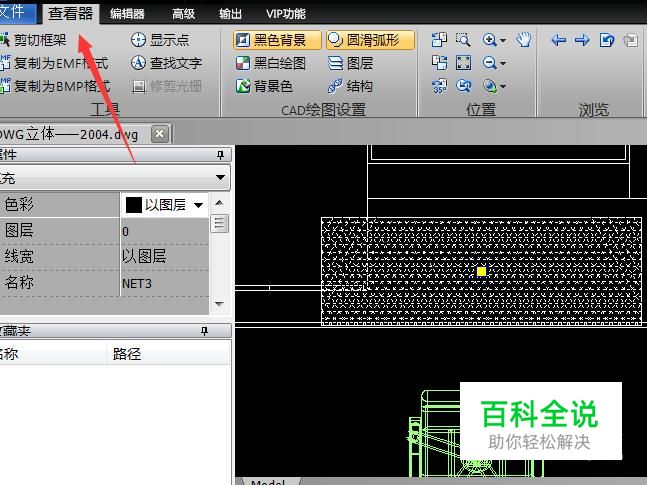Click the black color swatch in 色彩 row

[133, 205]
